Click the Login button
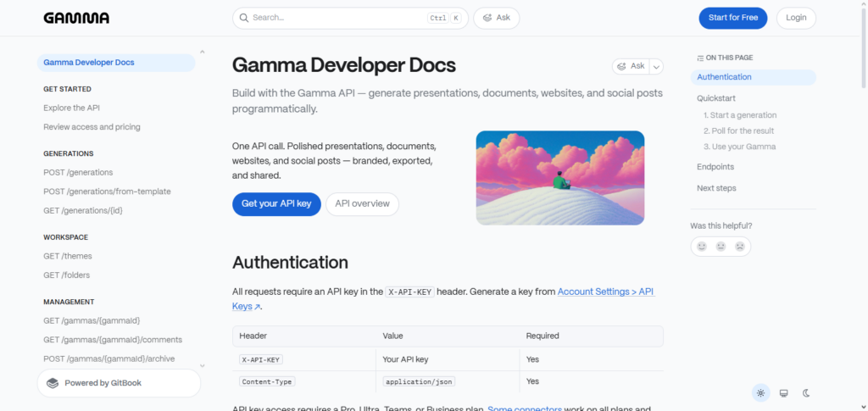This screenshot has width=868, height=411. [796, 18]
